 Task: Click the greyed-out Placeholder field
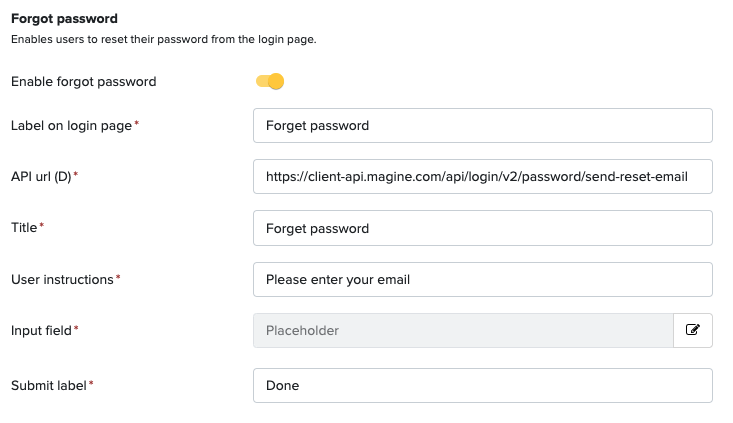coord(463,330)
